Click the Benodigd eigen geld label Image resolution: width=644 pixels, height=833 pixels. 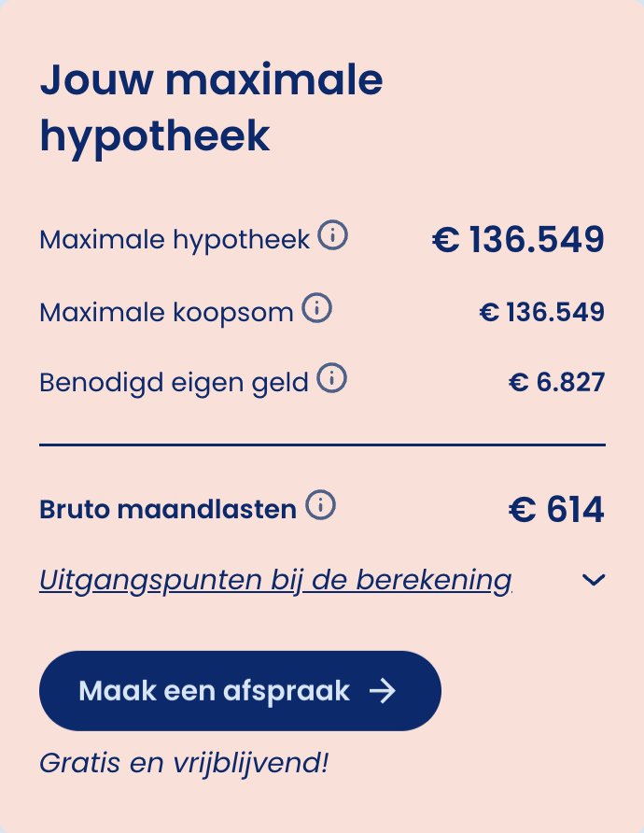point(174,382)
